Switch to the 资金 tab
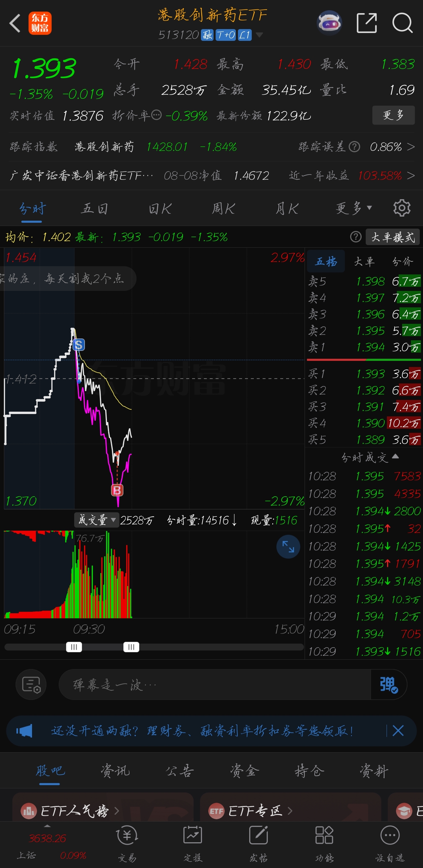 click(244, 771)
